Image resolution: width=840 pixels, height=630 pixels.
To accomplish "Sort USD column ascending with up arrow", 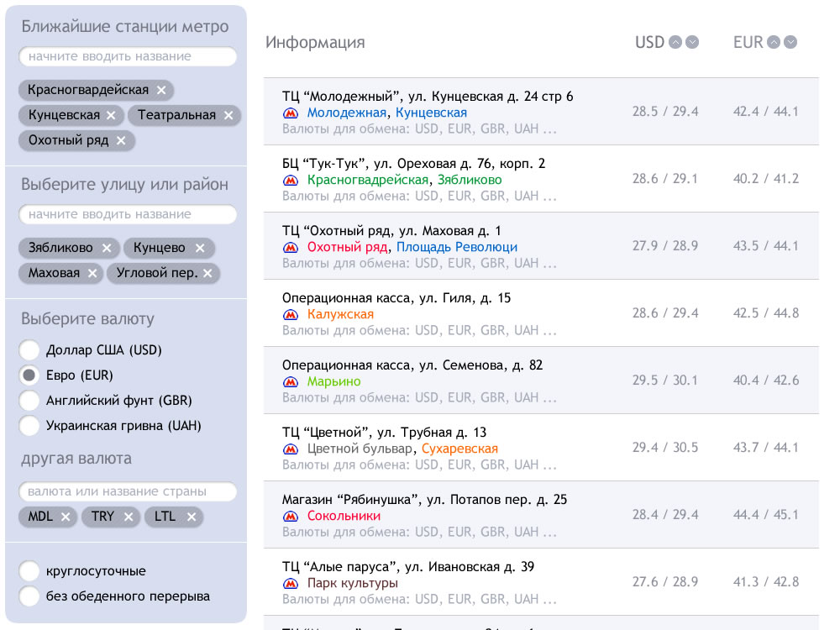I will coord(675,42).
